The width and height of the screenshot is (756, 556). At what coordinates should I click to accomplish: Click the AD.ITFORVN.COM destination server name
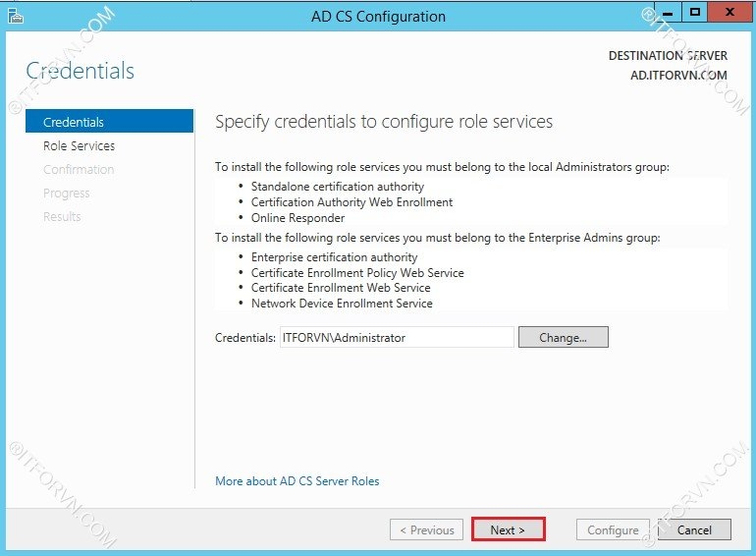678,75
